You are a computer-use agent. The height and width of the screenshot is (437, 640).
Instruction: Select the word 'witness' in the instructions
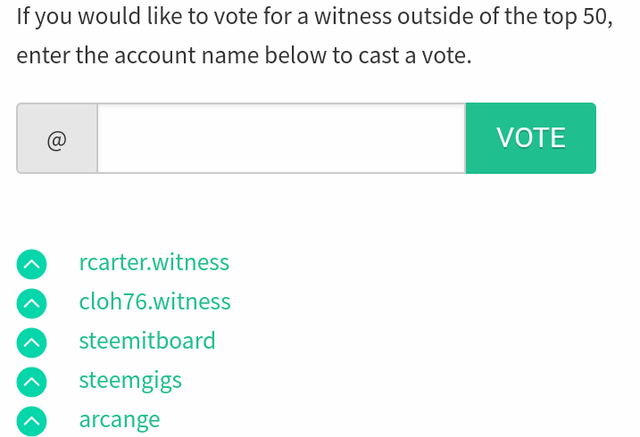pos(353,16)
